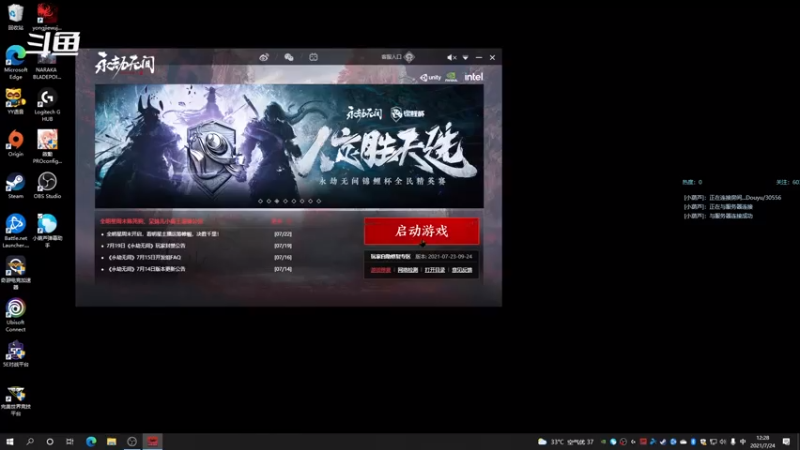Open the yongjiewujian desktop shortcut
The width and height of the screenshot is (800, 450).
[x=47, y=16]
